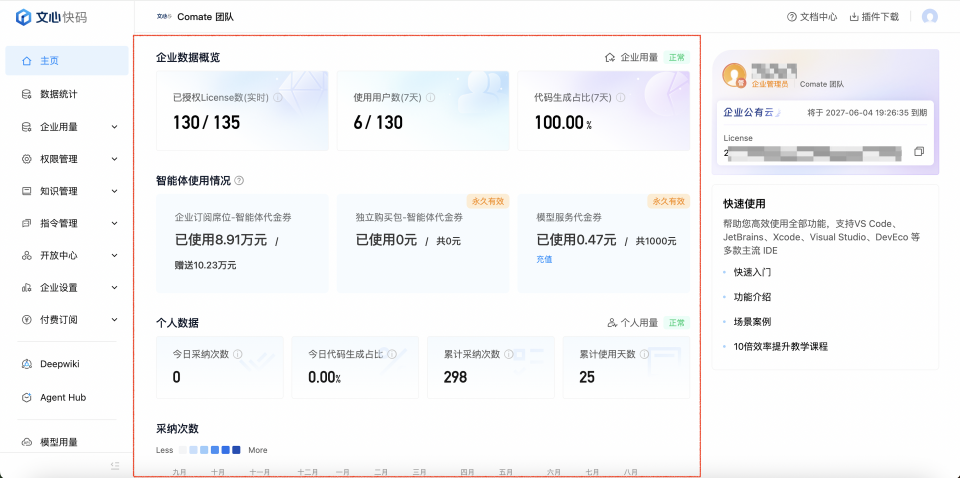Open Deepwiki from the sidebar
This screenshot has width=960, height=478.
[x=67, y=364]
